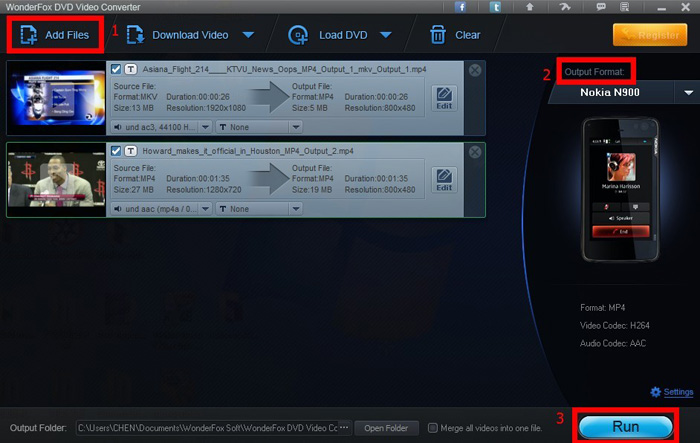This screenshot has width=700, height=443.
Task: Click the Asiana_Flight_214 output file name
Action: [284, 69]
